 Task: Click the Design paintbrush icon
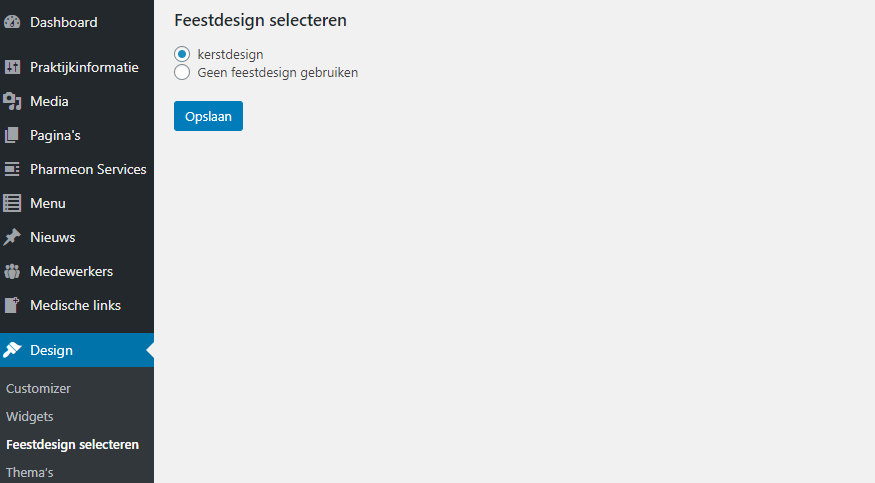click(12, 350)
